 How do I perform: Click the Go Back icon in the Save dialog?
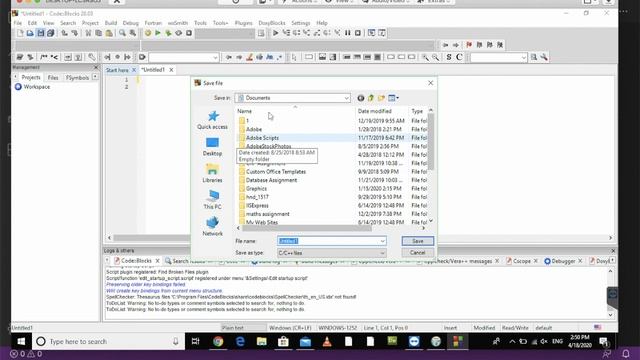pos(360,98)
